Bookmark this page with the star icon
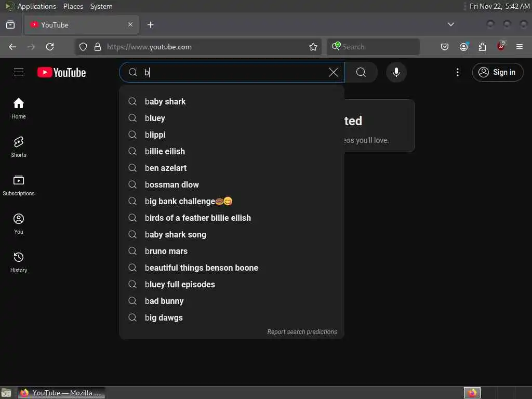This screenshot has height=399, width=532. 313,47
